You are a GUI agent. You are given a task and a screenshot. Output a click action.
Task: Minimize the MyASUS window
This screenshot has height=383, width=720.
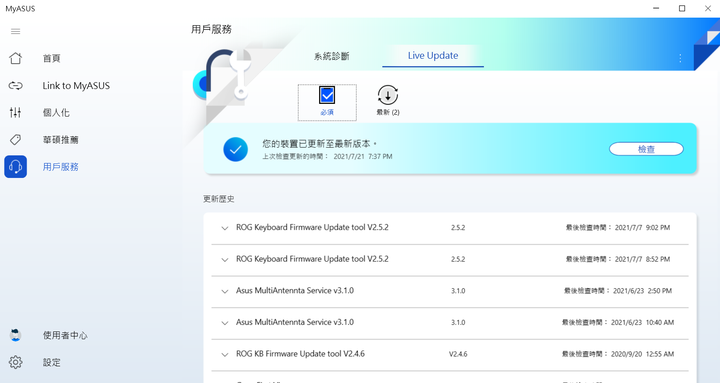656,8
